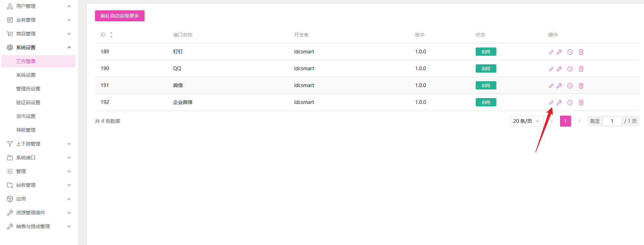
Task: Disable the 钉钉 login interface
Action: coord(570,52)
